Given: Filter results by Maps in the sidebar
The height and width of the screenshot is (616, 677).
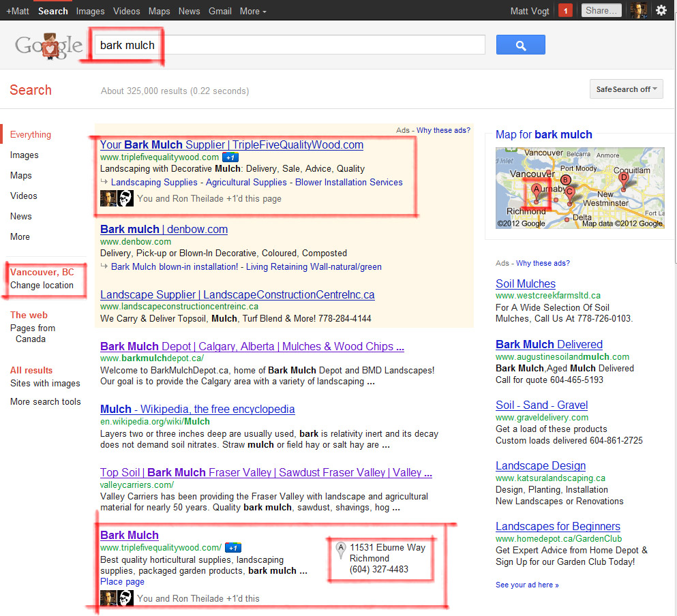Looking at the screenshot, I should 20,175.
